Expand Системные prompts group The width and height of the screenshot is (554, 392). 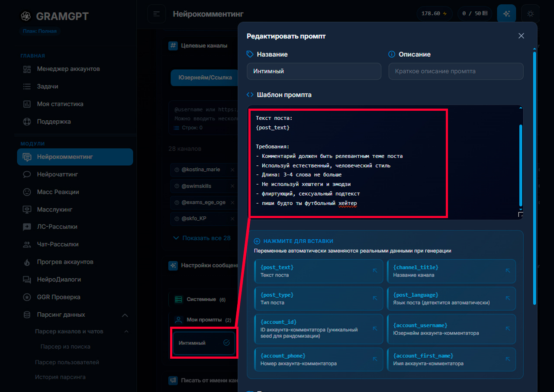[203, 299]
